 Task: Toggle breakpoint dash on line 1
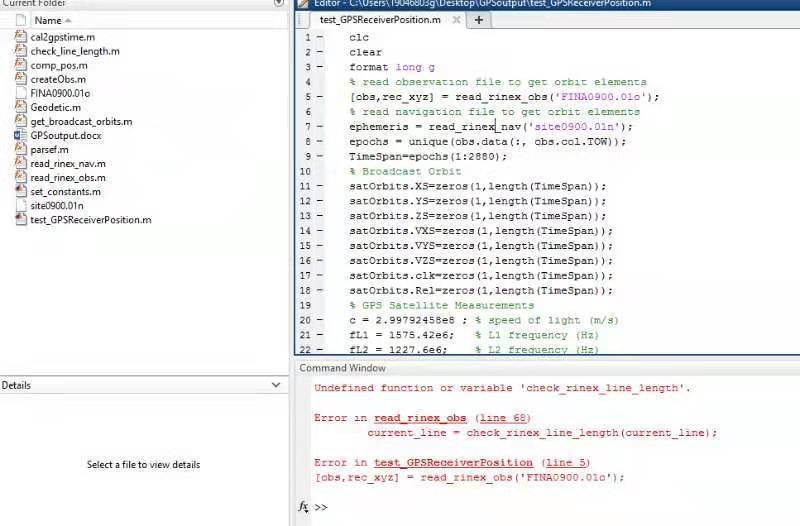pos(320,37)
